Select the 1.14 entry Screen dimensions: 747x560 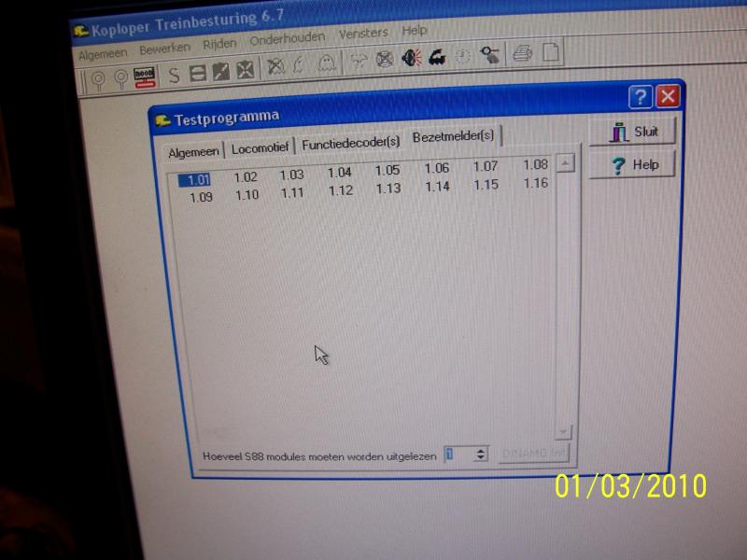[437, 187]
